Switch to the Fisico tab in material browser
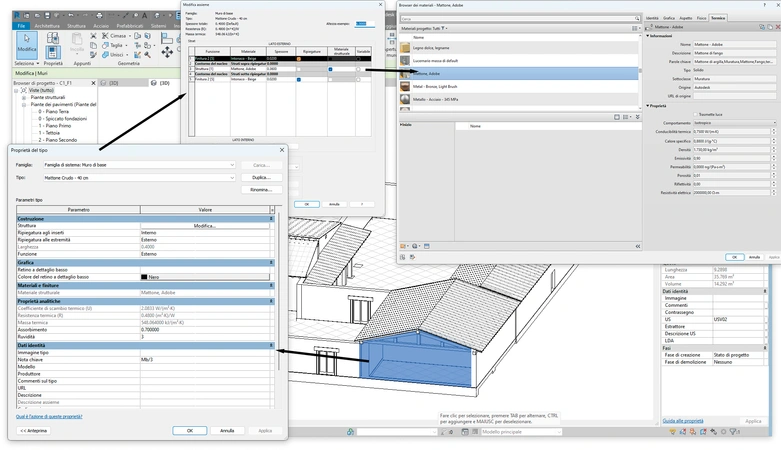The height and width of the screenshot is (450, 781). point(701,18)
